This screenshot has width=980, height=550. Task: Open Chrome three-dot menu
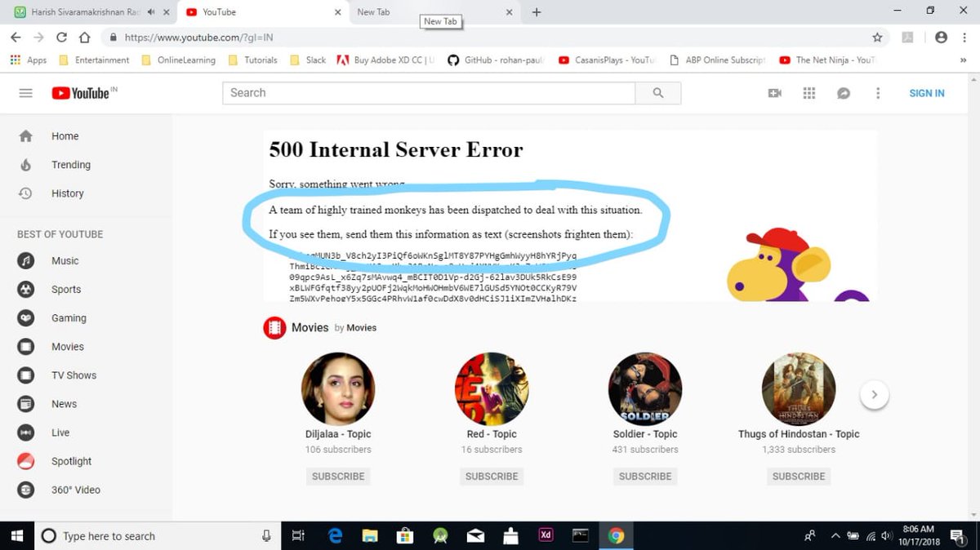(964, 38)
